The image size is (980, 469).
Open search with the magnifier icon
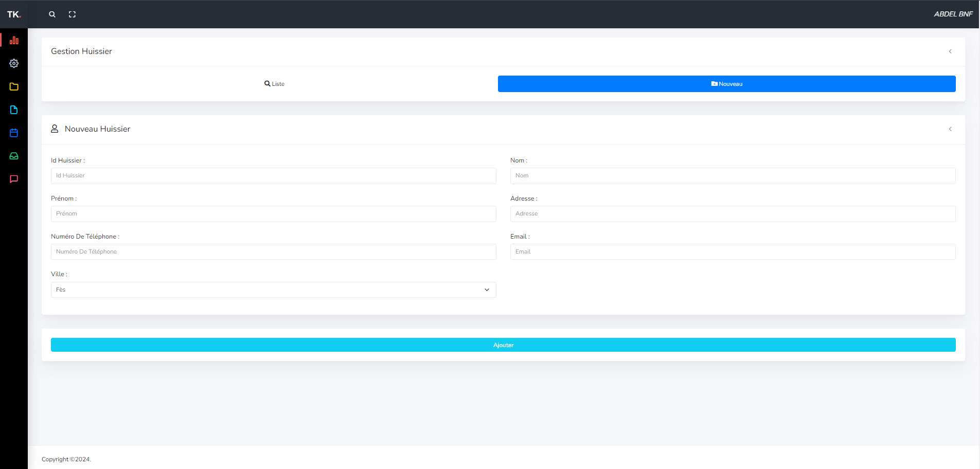[x=52, y=14]
